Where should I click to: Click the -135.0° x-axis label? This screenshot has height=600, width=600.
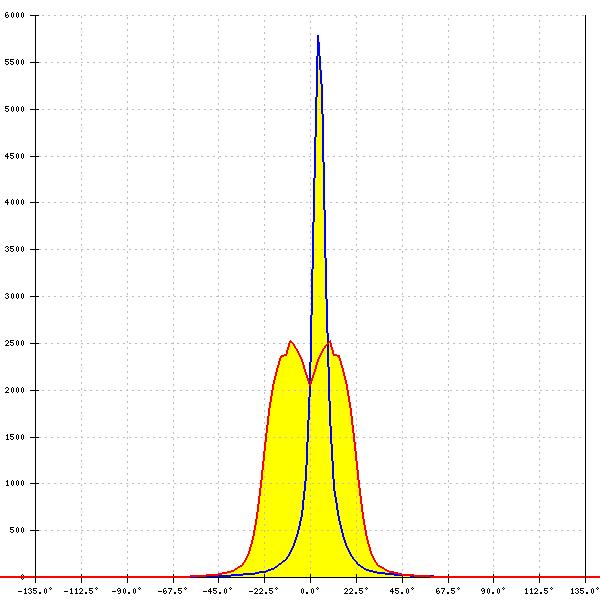pos(35,591)
